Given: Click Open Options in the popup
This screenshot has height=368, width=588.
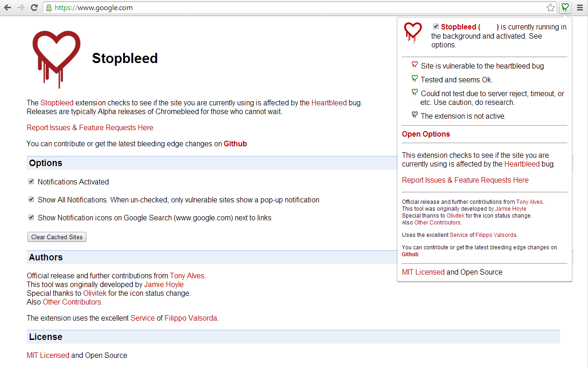Looking at the screenshot, I should coord(426,134).
